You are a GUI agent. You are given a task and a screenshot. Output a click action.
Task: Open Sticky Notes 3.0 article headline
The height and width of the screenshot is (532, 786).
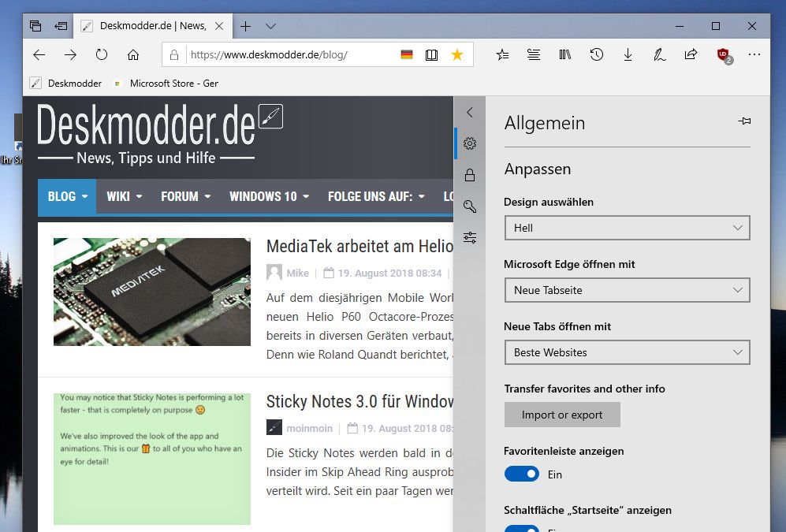359,401
